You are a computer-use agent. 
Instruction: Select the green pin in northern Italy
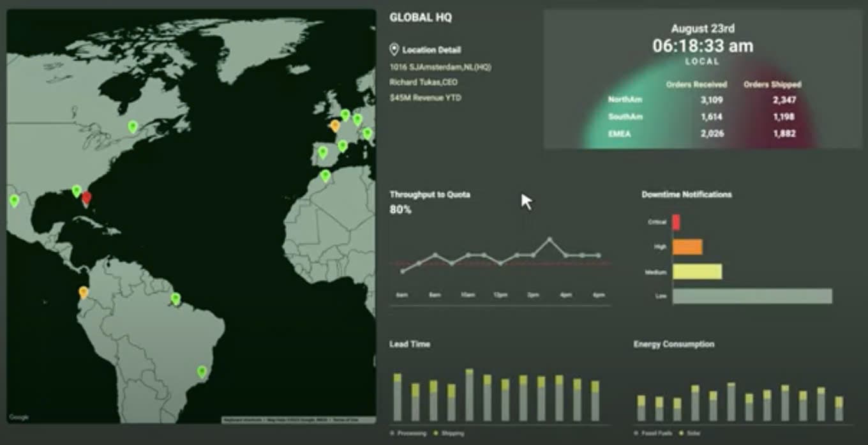368,133
